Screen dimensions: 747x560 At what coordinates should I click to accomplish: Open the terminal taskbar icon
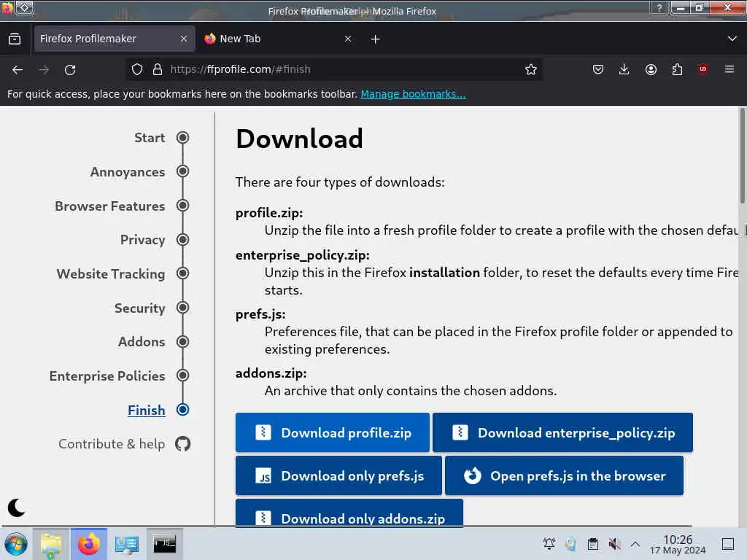(x=164, y=544)
